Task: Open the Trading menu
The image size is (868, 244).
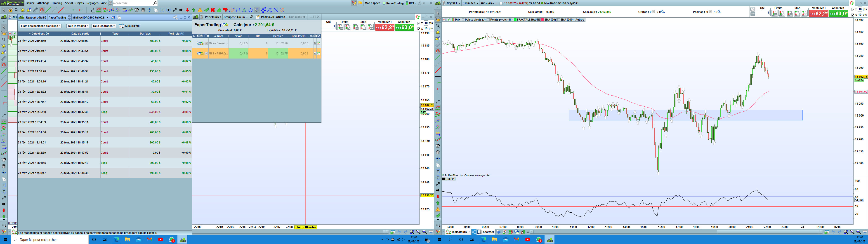Action: point(57,3)
